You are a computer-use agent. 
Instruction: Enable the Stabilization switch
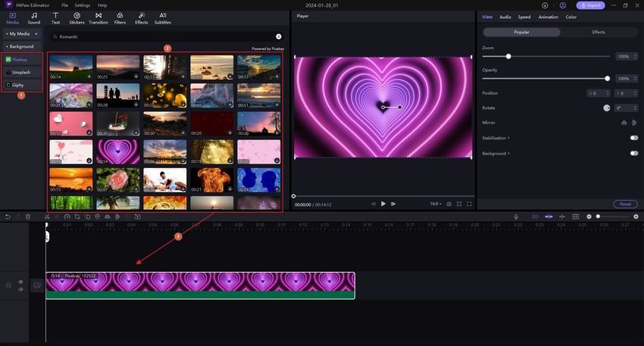pos(634,138)
